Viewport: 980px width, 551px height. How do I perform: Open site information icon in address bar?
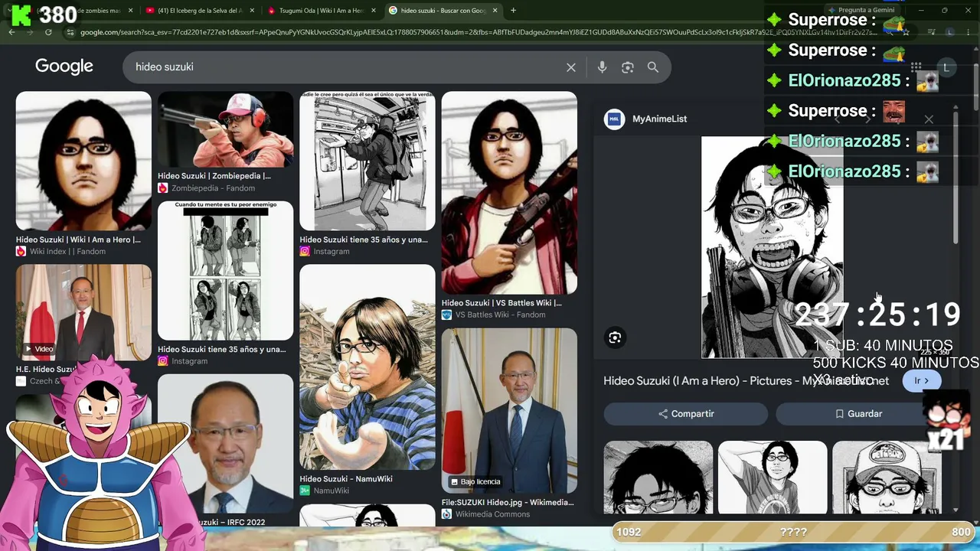coord(70,32)
